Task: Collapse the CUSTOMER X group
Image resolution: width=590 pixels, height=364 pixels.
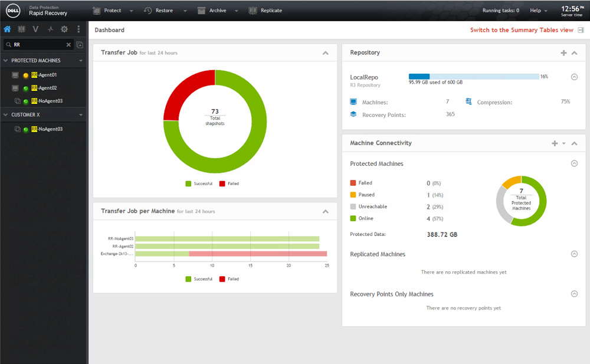Action: pos(5,114)
